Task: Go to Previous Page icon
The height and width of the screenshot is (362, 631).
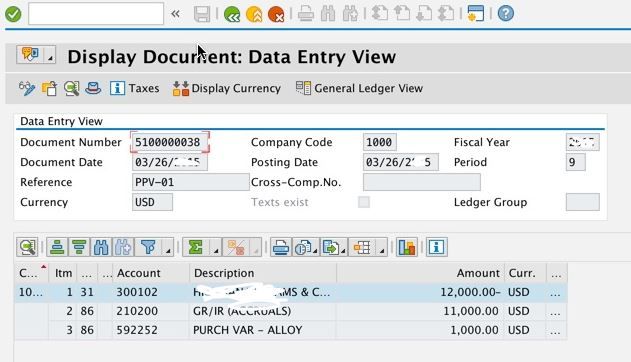Action: pyautogui.click(x=402, y=14)
